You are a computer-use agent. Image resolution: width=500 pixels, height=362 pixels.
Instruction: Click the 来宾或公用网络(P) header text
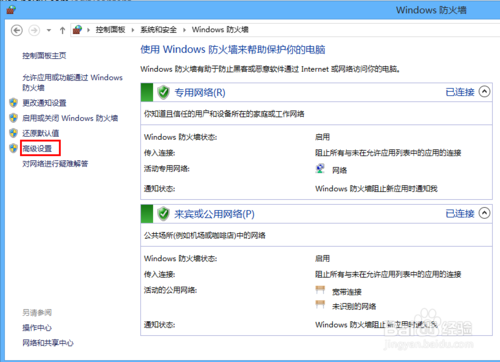click(x=214, y=214)
